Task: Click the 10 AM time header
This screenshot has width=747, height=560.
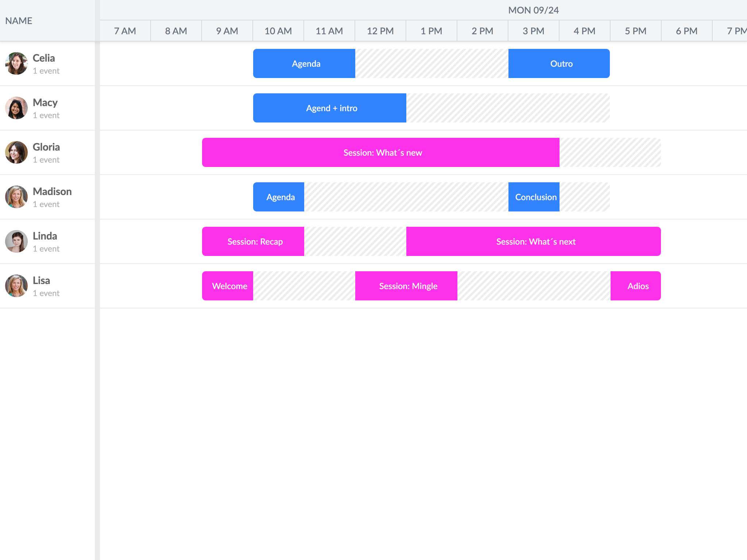Action: 278,31
